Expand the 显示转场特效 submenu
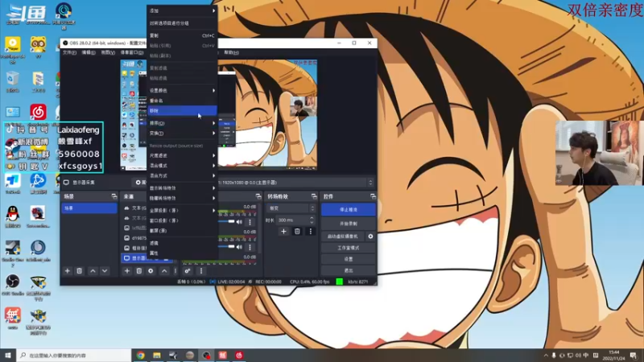 pyautogui.click(x=183, y=188)
